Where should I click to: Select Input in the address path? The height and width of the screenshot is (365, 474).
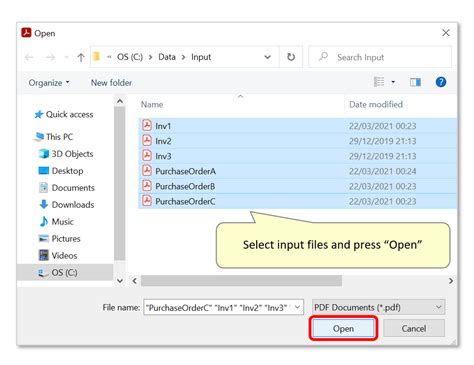(201, 57)
